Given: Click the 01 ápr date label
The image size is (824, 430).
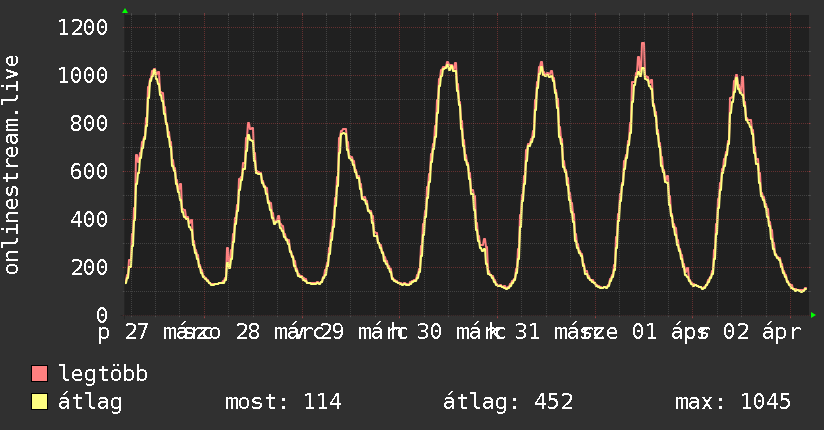Looking at the screenshot, I should pos(670,332).
